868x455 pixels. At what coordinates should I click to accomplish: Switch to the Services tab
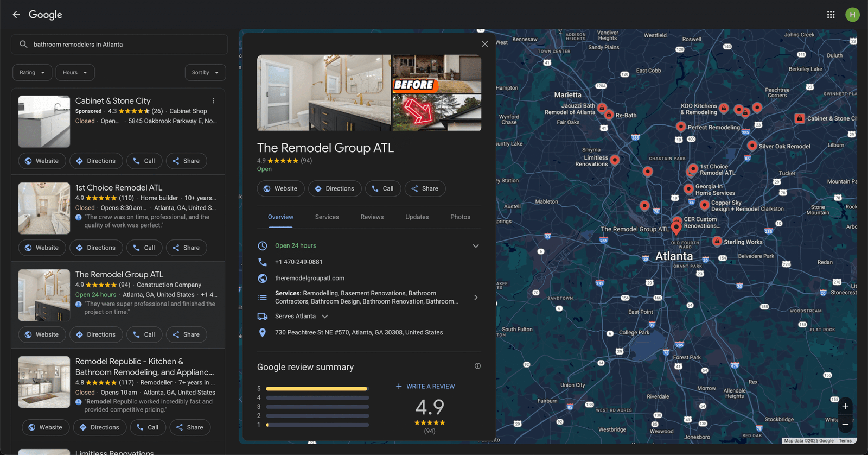(327, 217)
